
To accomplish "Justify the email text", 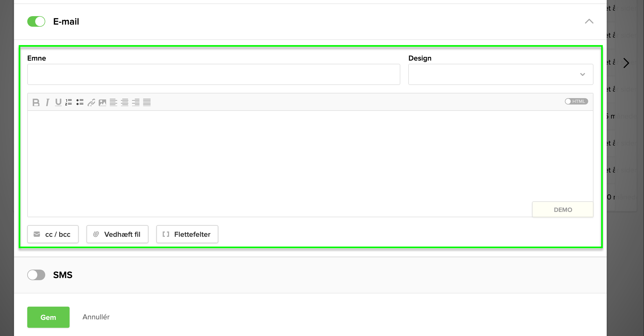I will 147,102.
